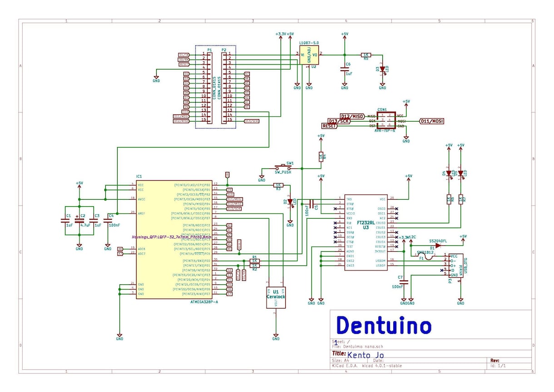The image size is (554, 392).
Task: Select the RESET label left of CON1
Action: 329,126
